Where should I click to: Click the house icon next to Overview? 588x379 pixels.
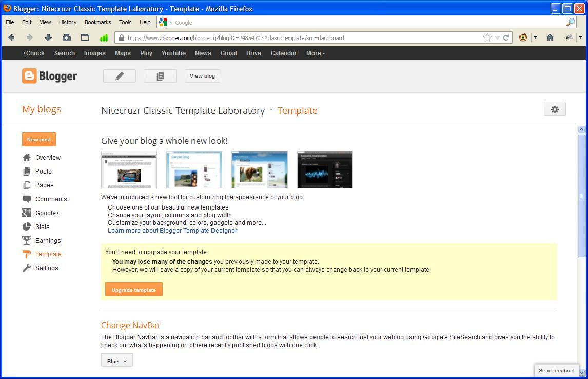coord(27,158)
